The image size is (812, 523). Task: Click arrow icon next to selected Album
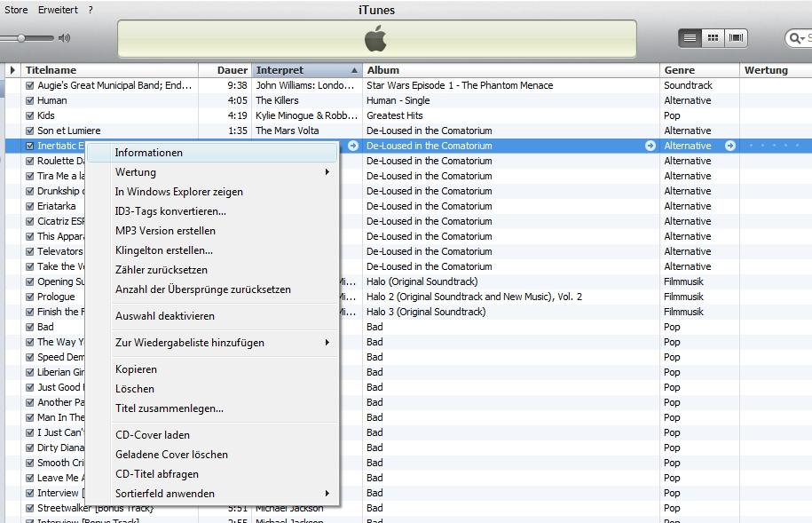(x=650, y=146)
